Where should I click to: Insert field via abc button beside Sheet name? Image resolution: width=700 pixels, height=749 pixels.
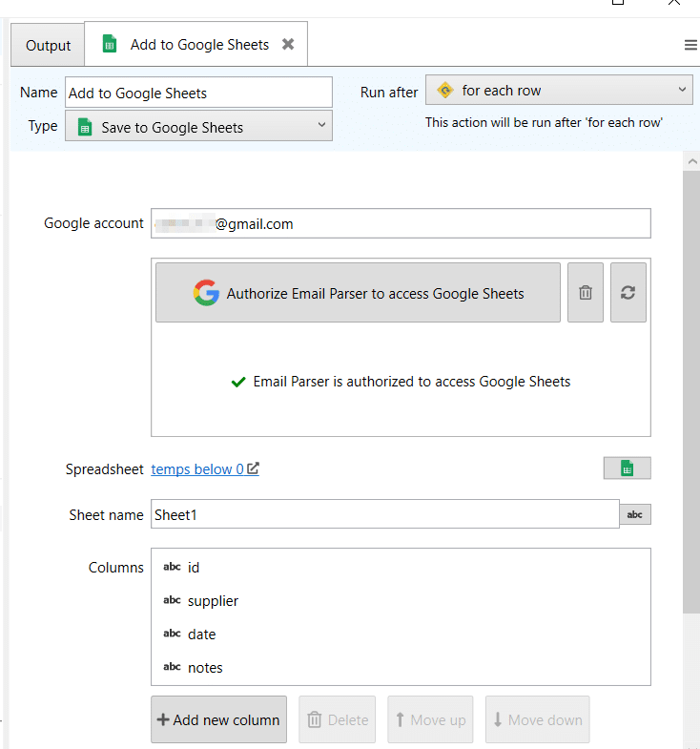point(634,514)
